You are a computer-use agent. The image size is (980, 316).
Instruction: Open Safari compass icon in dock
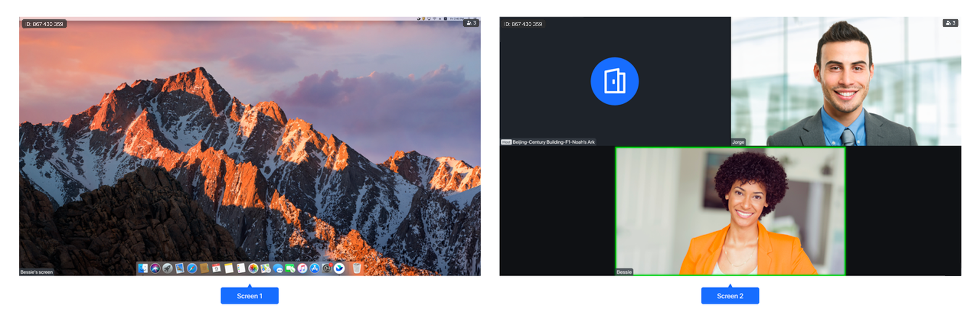(192, 269)
